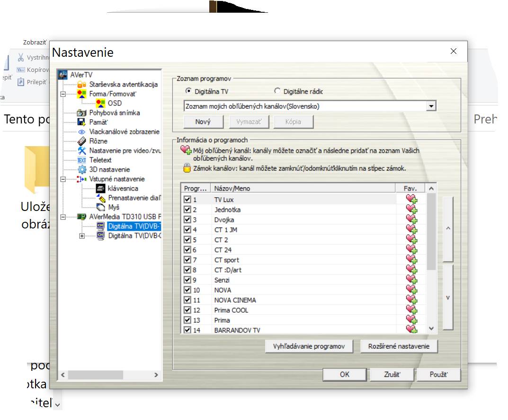Click AVerMedia TD310 USB device icon
The image size is (508, 420).
[81, 217]
